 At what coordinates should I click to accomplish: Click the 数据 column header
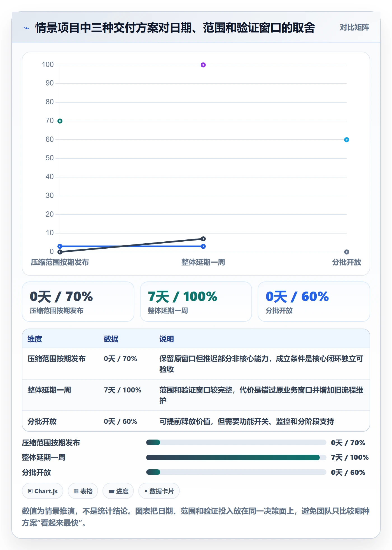pyautogui.click(x=111, y=339)
